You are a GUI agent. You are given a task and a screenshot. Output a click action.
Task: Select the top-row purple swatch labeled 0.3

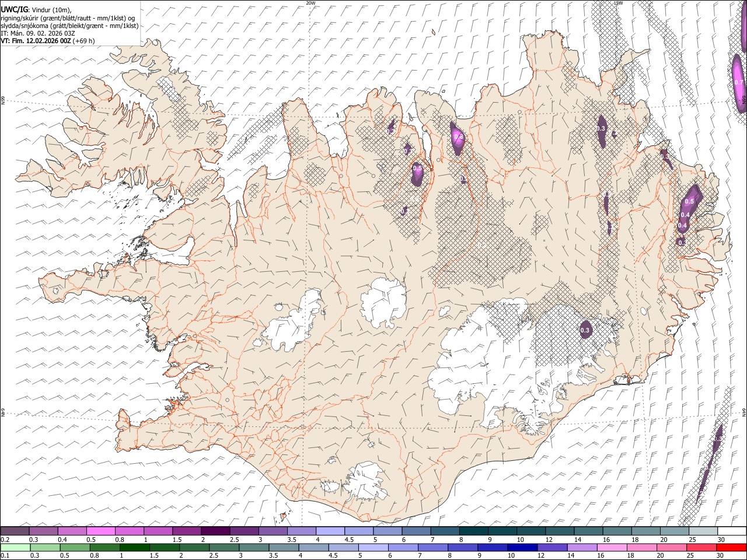(x=44, y=531)
